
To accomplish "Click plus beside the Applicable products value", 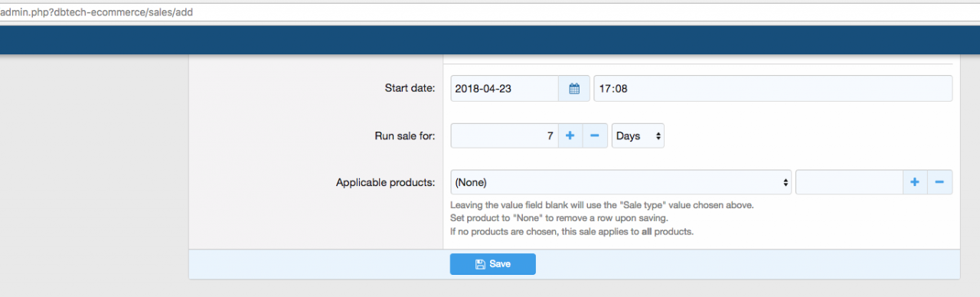I will pyautogui.click(x=915, y=182).
